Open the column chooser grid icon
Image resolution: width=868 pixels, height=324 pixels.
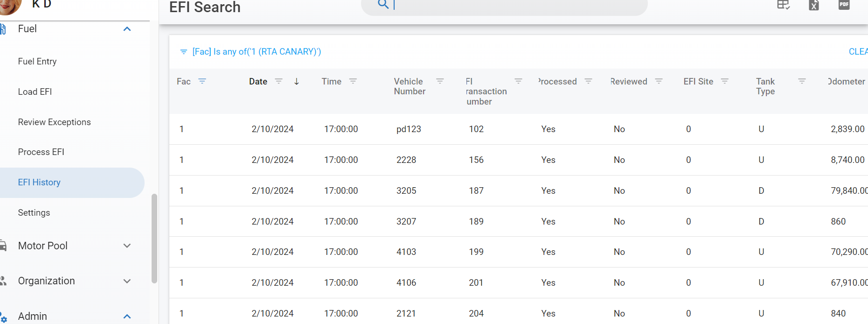pos(783,5)
